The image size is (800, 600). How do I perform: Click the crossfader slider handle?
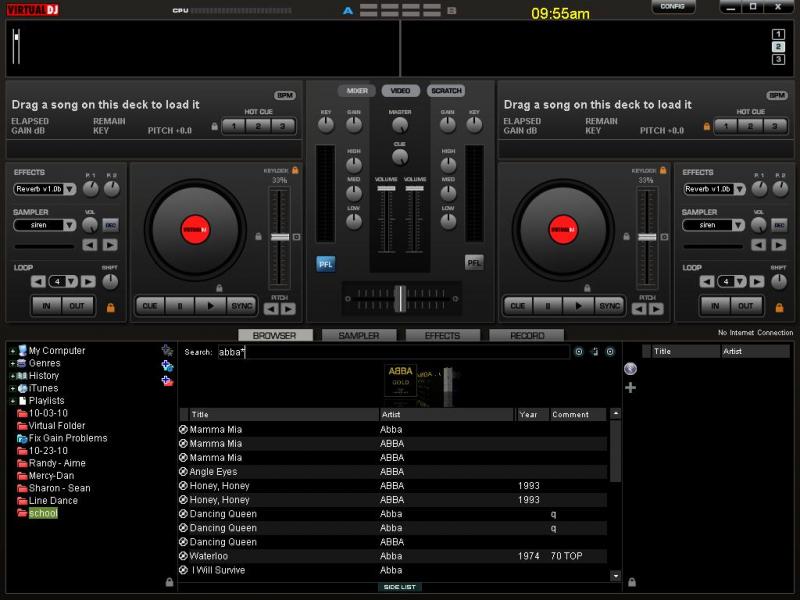point(400,298)
